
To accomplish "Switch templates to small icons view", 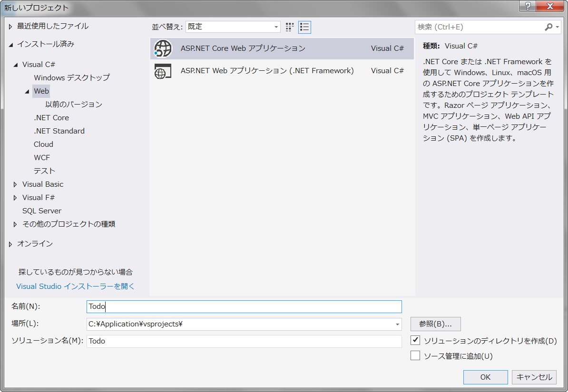I will pos(289,27).
